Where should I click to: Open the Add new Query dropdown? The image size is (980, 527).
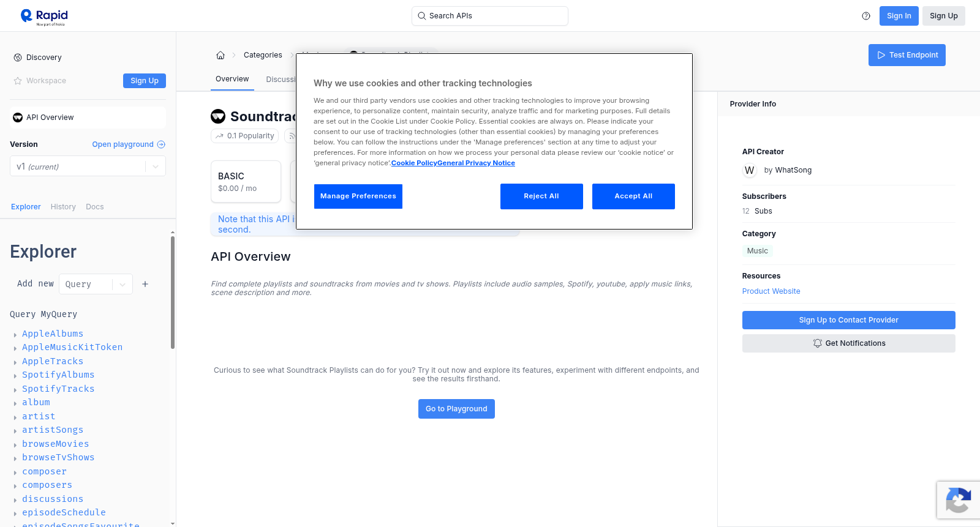(x=96, y=284)
